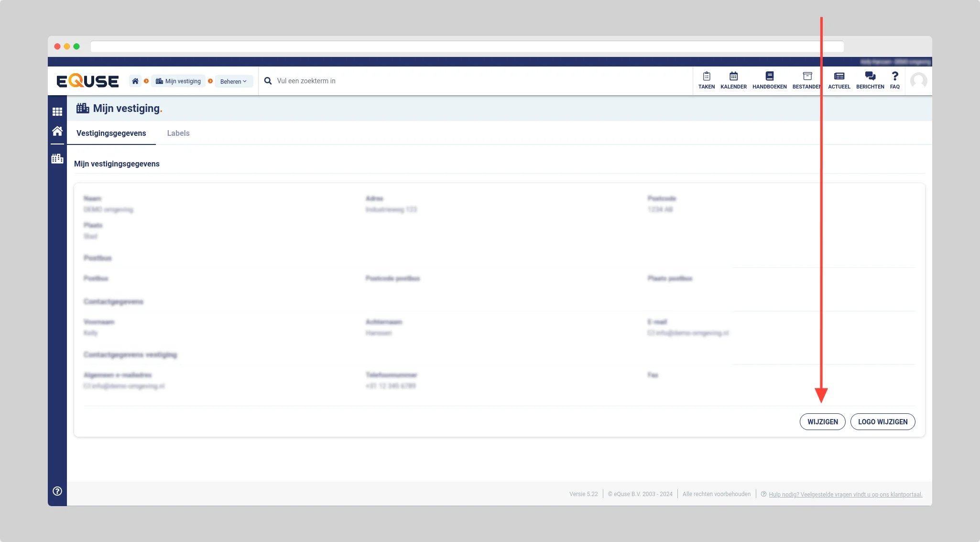Click the help icon at sidebar bottom
This screenshot has width=980, height=542.
coord(57,491)
